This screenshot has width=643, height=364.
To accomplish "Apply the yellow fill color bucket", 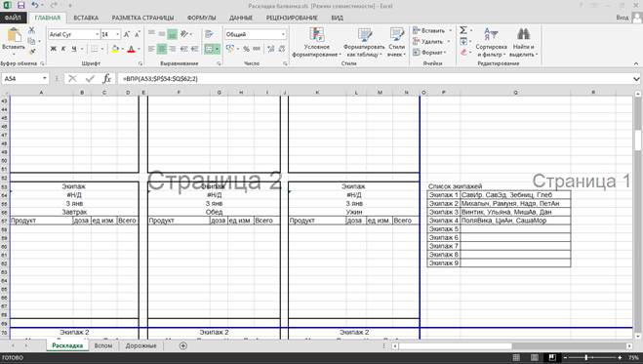I will [115, 49].
